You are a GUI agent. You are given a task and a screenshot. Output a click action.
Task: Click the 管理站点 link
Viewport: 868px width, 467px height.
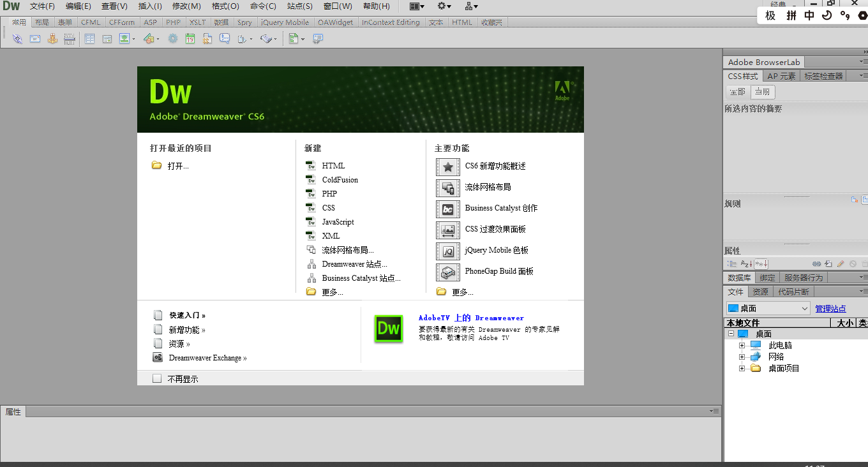point(830,309)
